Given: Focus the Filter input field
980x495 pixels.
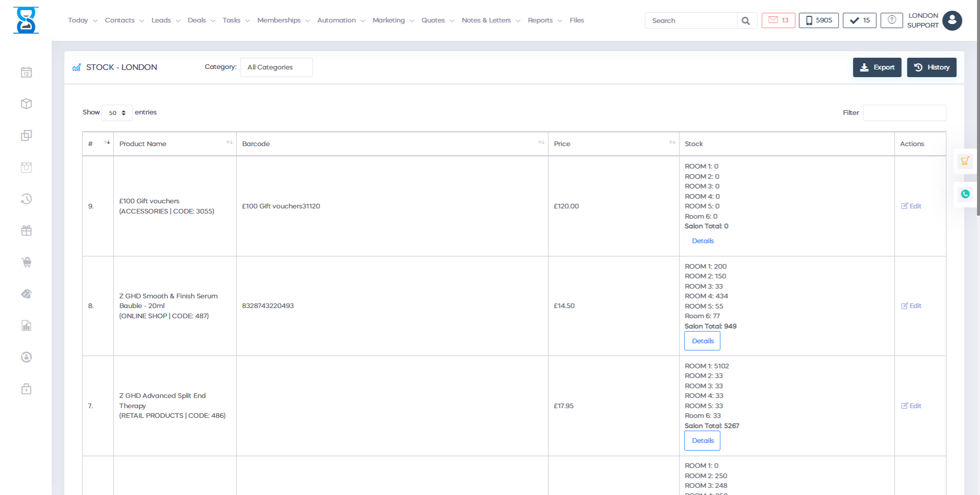Looking at the screenshot, I should click(904, 113).
